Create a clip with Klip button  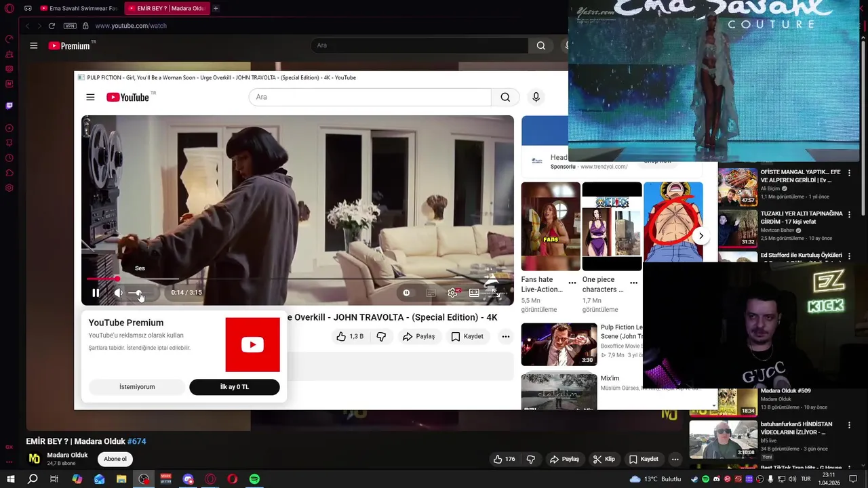(604, 459)
